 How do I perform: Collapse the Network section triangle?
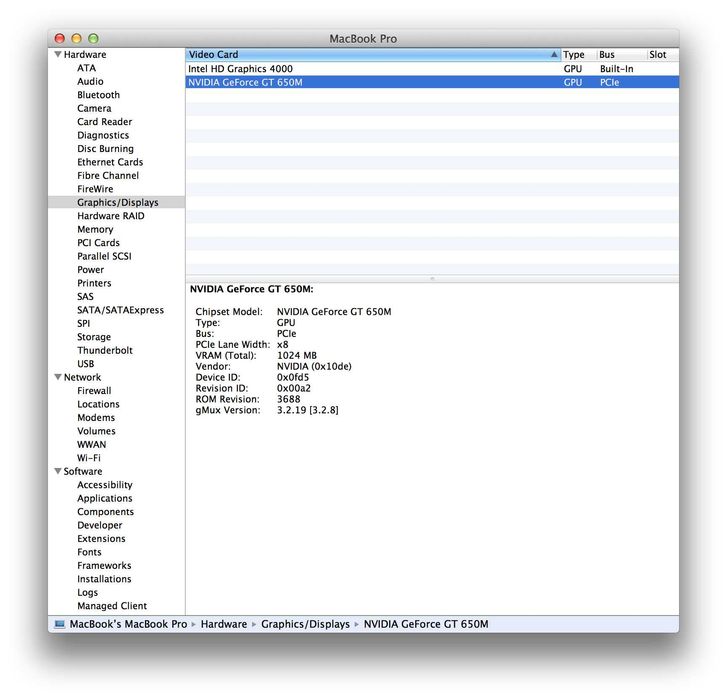(x=58, y=377)
